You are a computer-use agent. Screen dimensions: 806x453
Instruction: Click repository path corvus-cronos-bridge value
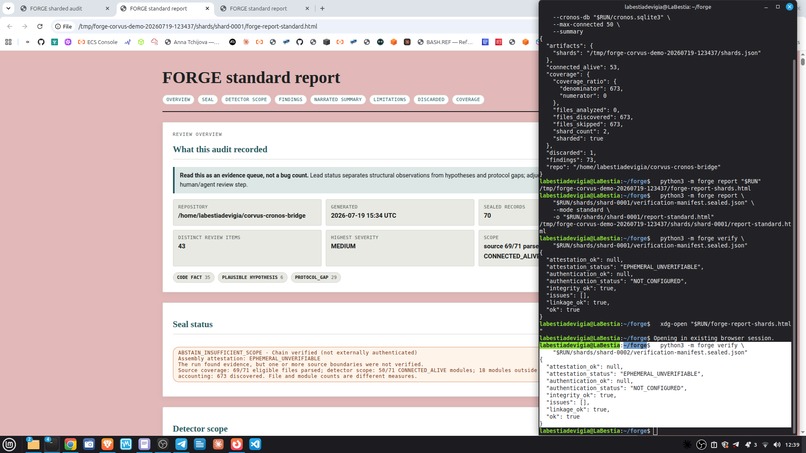click(242, 215)
